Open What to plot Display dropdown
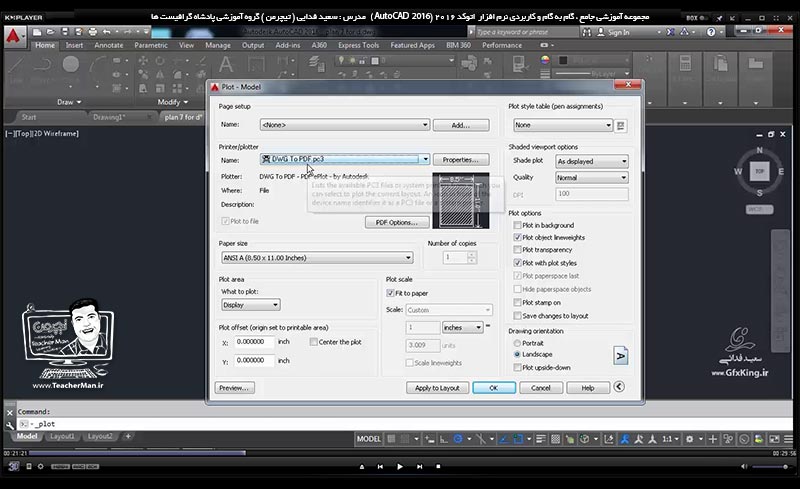Viewport: 800px width, 489px height. tap(251, 305)
